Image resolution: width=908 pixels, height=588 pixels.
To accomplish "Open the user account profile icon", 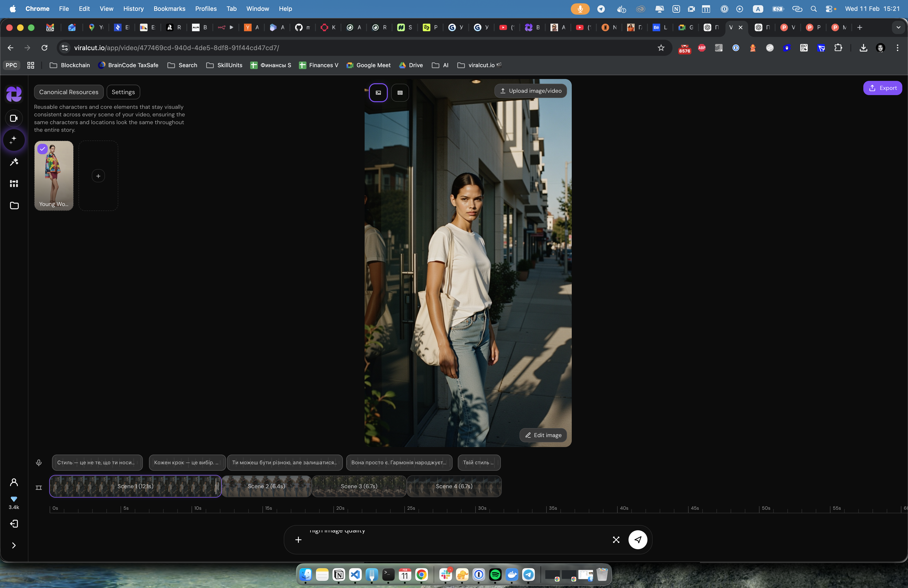I will (x=14, y=482).
